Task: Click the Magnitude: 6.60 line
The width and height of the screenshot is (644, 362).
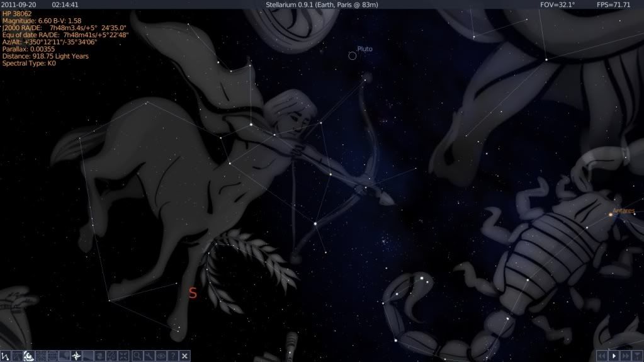Action: pyautogui.click(x=42, y=21)
